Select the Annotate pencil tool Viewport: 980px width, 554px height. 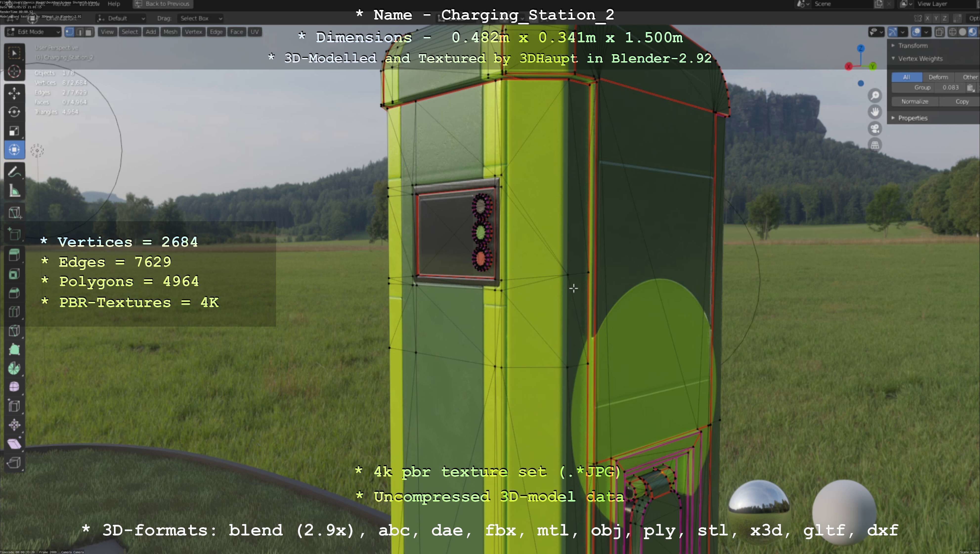[x=14, y=172]
